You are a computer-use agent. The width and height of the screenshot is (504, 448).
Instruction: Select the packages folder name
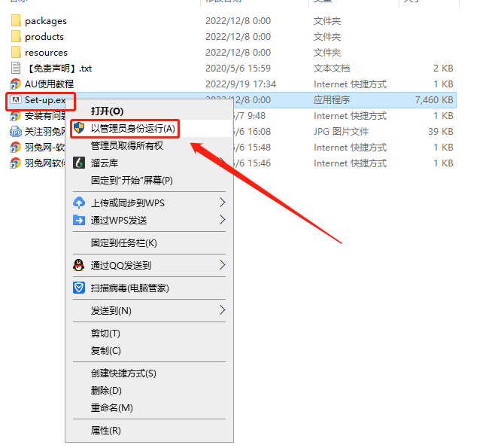(46, 21)
